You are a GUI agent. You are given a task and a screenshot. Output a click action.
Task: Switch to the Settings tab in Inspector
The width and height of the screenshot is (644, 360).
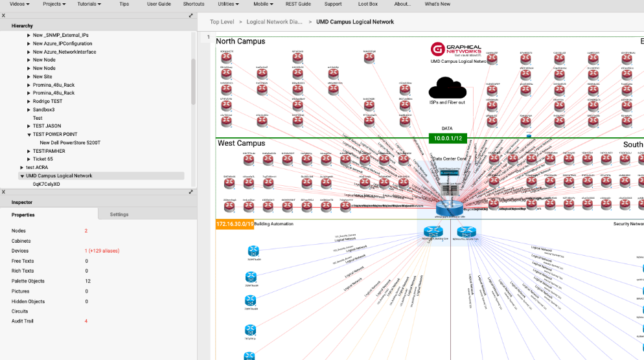119,214
